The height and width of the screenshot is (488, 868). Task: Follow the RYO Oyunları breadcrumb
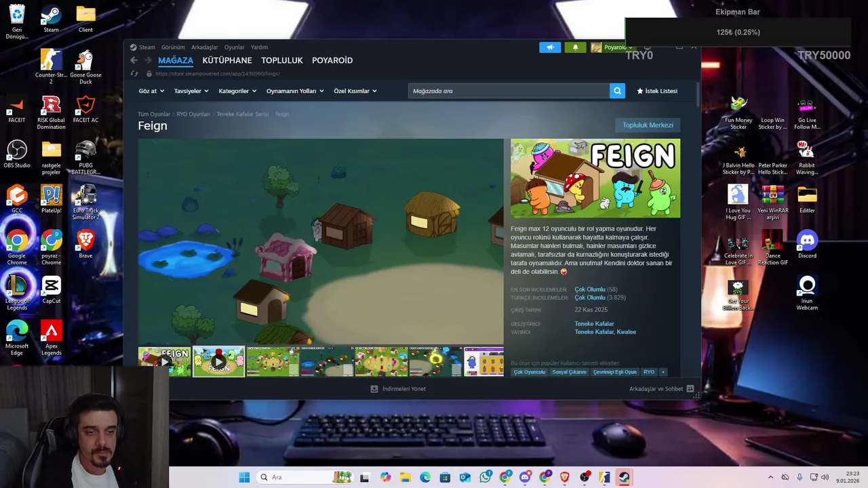coord(193,114)
